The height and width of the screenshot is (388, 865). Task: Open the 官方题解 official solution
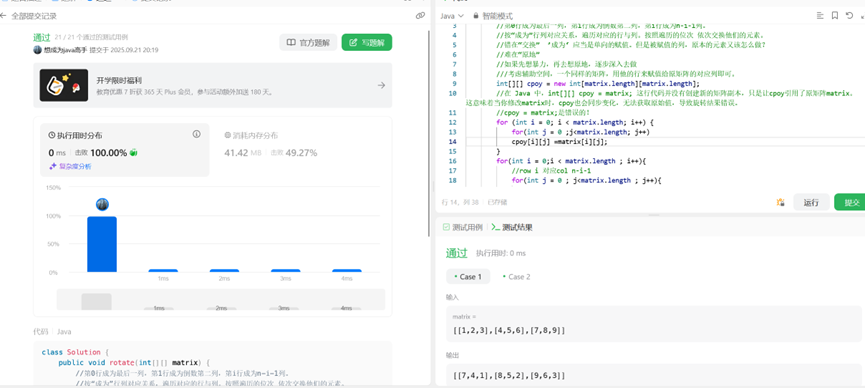coord(308,42)
